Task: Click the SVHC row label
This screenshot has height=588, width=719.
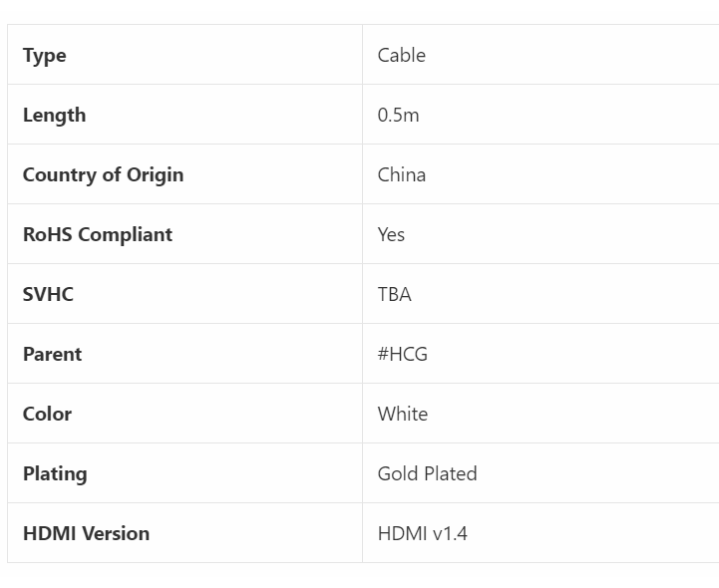Action: 48,294
